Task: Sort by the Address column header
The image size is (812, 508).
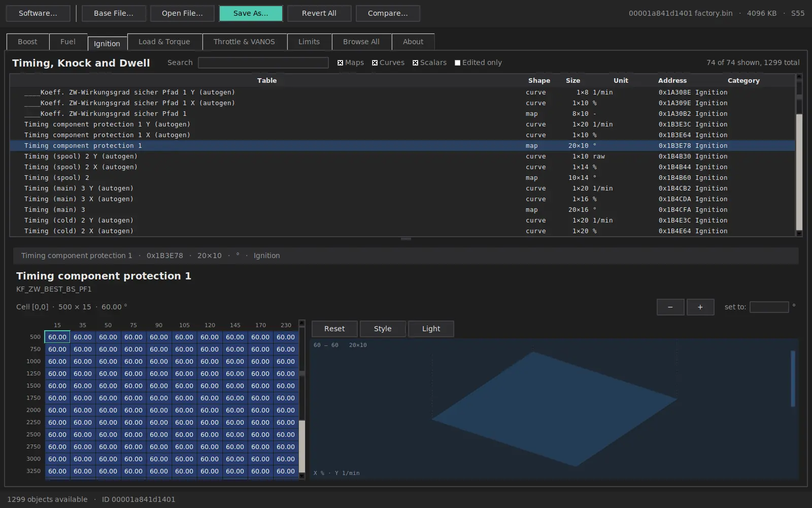Action: (x=672, y=80)
